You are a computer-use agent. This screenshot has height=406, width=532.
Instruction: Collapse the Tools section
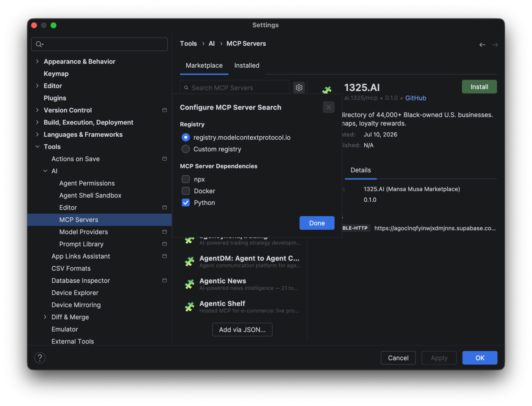click(x=37, y=147)
